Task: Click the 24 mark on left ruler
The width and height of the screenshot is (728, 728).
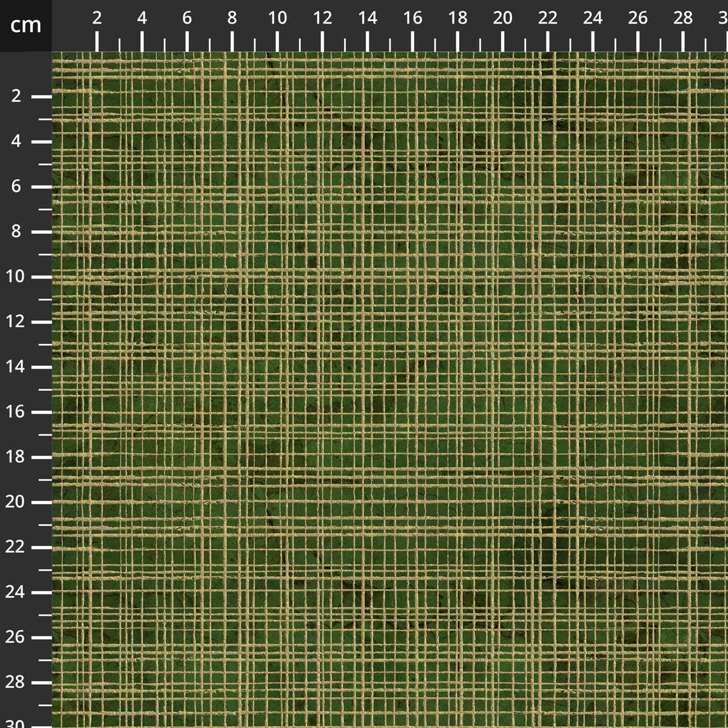Action: [15, 592]
